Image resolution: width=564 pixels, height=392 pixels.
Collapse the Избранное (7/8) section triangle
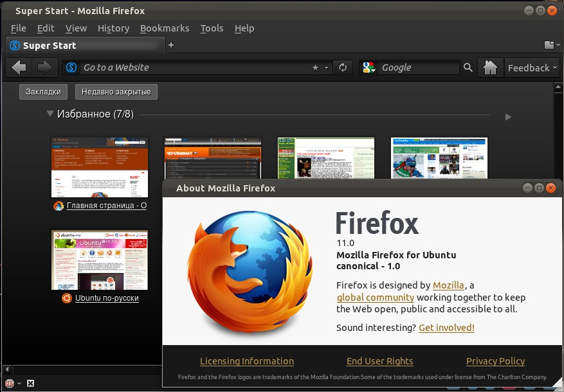[x=50, y=114]
